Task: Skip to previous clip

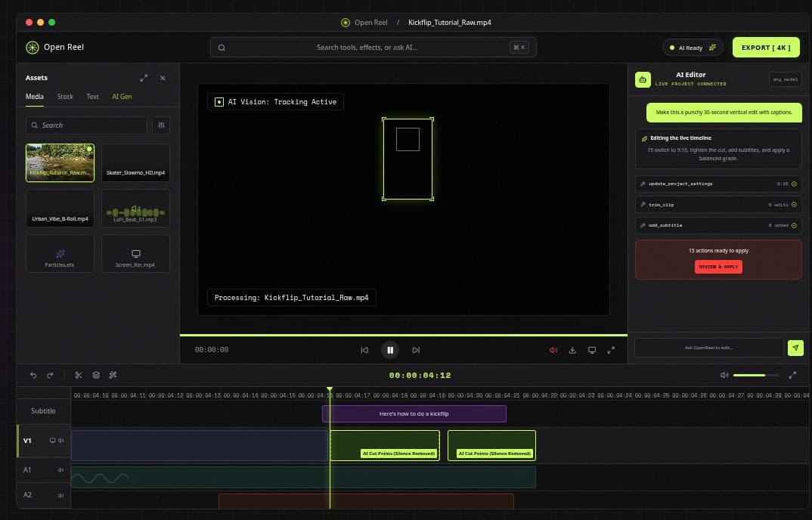Action: click(x=364, y=350)
